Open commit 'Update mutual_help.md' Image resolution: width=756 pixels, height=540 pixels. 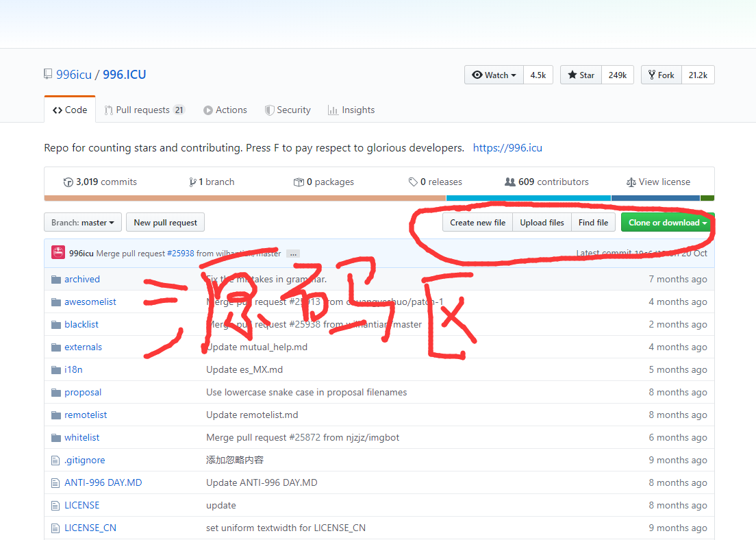click(x=257, y=347)
